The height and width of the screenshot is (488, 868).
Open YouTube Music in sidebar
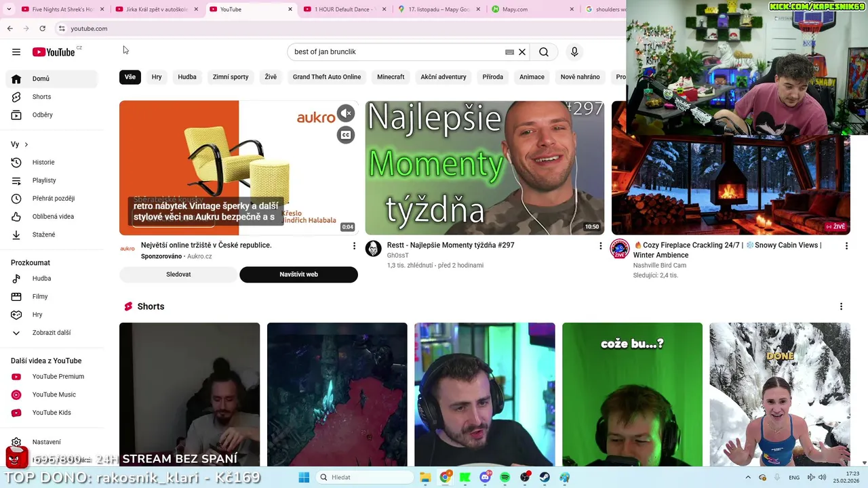point(52,394)
